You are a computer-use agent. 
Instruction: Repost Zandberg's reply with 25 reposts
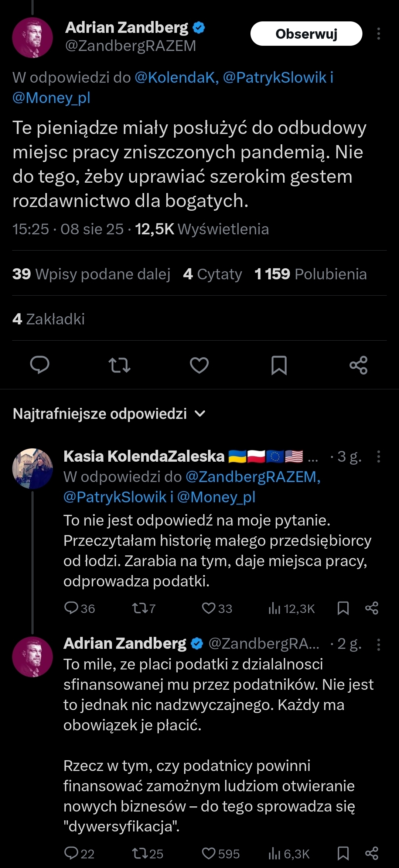click(140, 854)
